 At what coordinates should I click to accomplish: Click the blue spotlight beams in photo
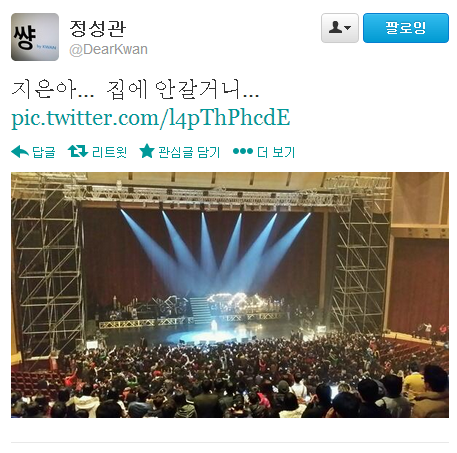coord(216,250)
